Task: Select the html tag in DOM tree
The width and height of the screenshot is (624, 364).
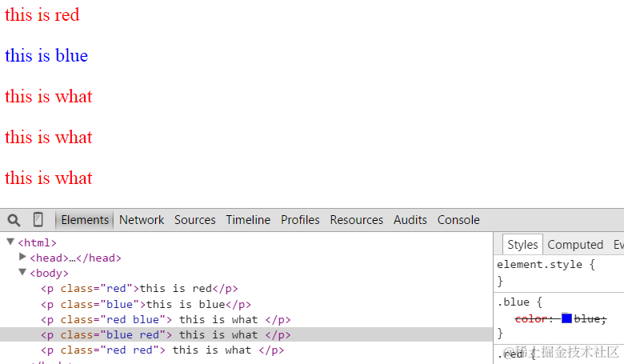Action: (x=37, y=242)
